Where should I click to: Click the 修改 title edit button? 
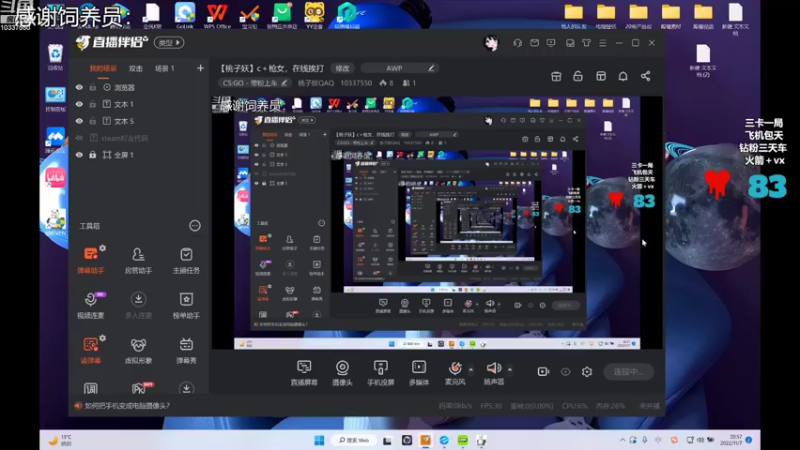pyautogui.click(x=342, y=68)
